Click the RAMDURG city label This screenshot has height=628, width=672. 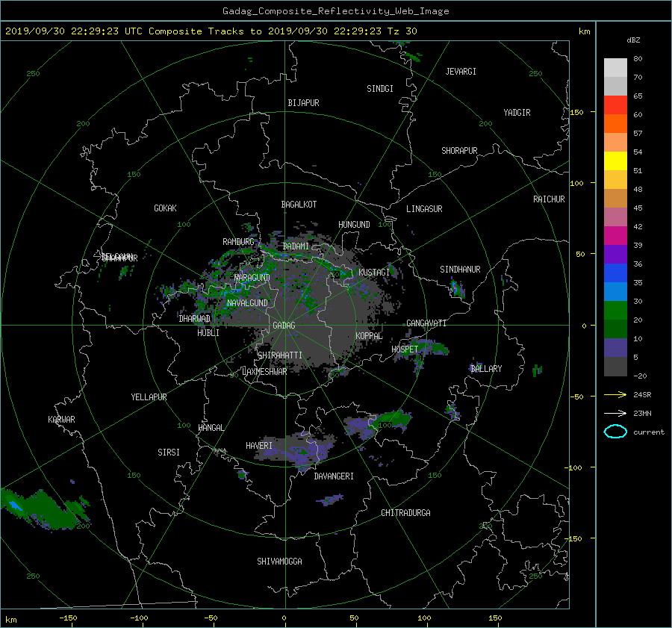tap(238, 242)
